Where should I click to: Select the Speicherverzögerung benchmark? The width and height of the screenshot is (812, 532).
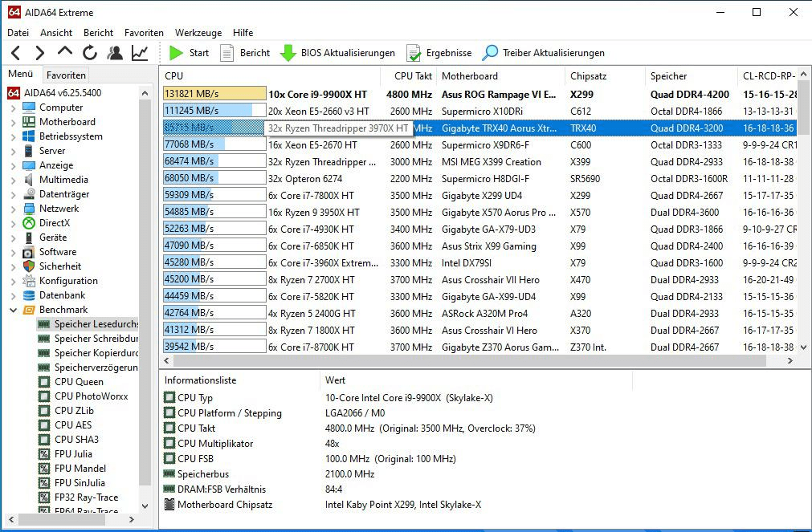tap(88, 368)
